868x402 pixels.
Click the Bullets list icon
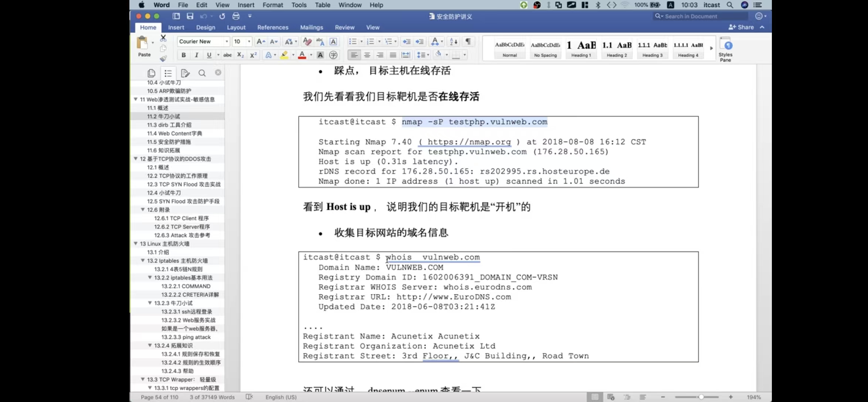click(x=353, y=42)
